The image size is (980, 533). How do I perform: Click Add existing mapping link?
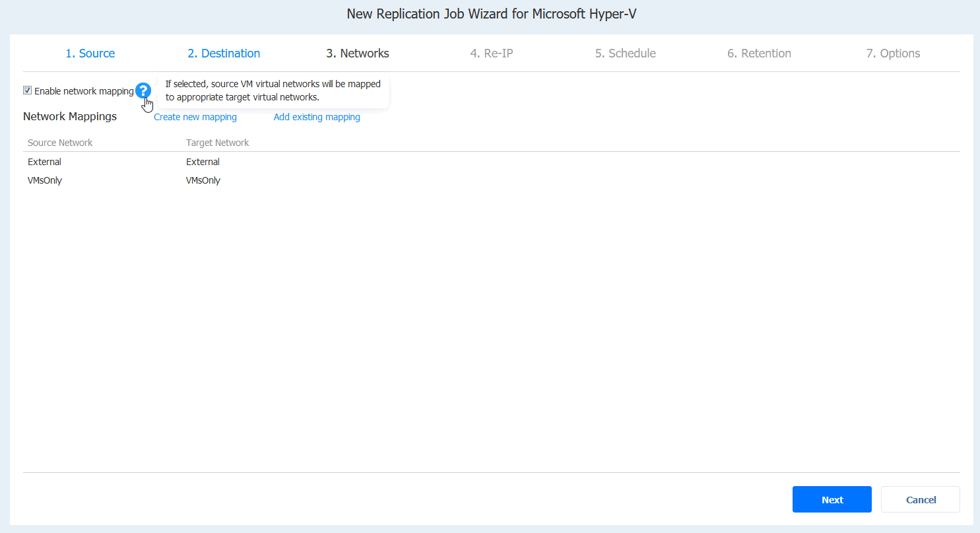[x=317, y=117]
